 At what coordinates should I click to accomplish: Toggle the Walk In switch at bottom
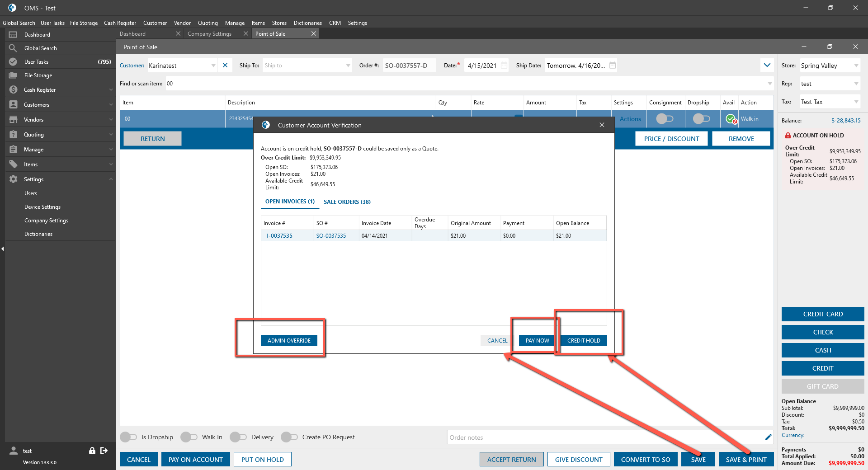(x=189, y=437)
